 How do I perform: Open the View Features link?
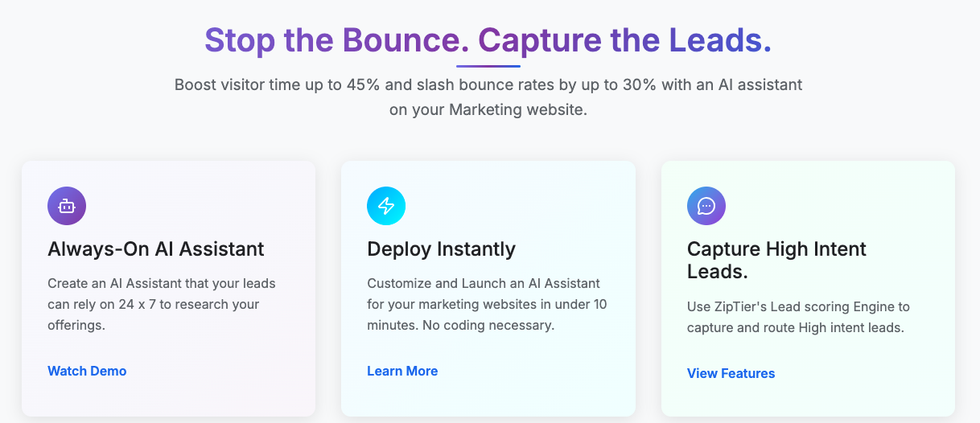tap(731, 373)
